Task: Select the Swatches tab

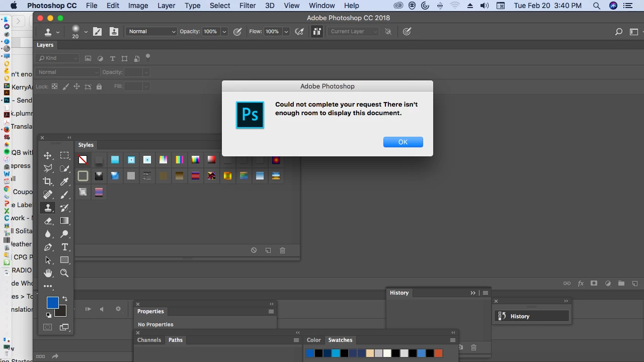Action: tap(340, 340)
